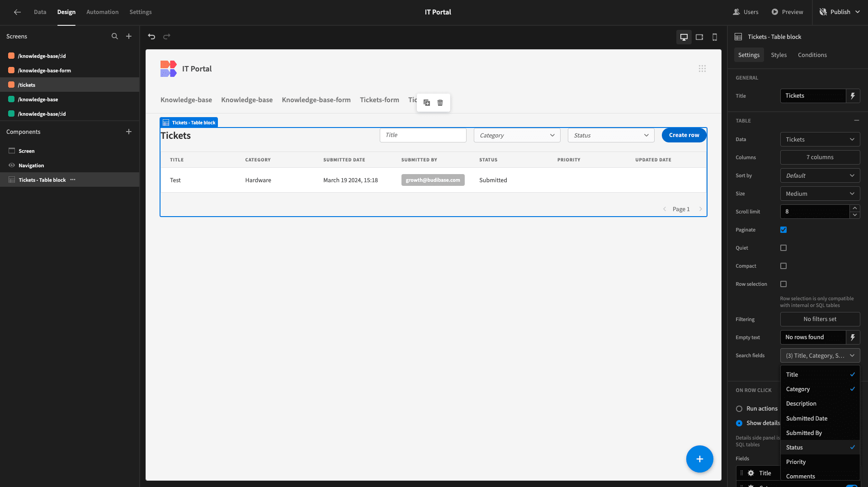Image resolution: width=868 pixels, height=487 pixels.
Task: Add a new component plus icon
Action: (129, 132)
